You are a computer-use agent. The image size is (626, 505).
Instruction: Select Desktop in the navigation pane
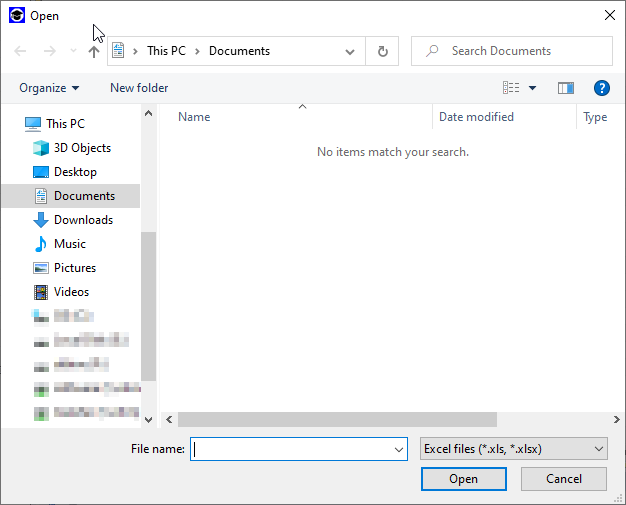click(x=75, y=172)
